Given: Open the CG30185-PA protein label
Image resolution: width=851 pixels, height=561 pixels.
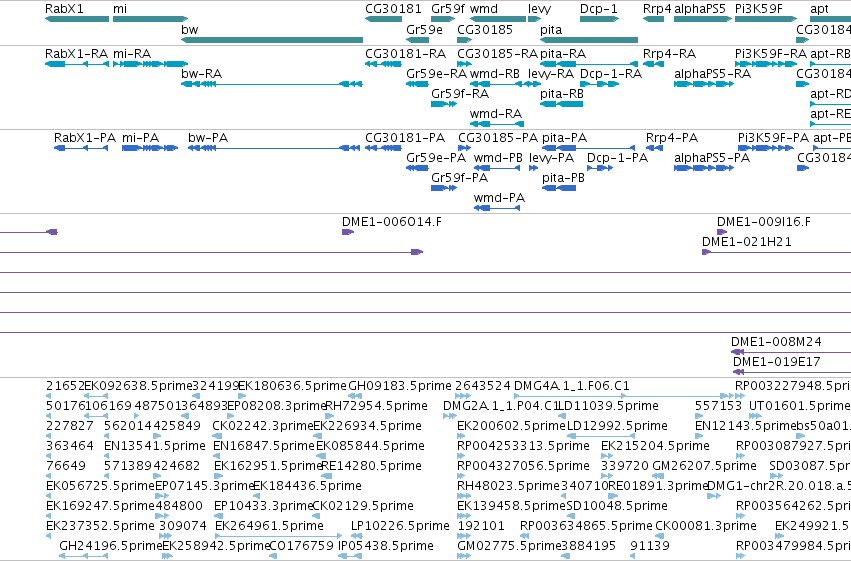Looking at the screenshot, I should pyautogui.click(x=498, y=138).
